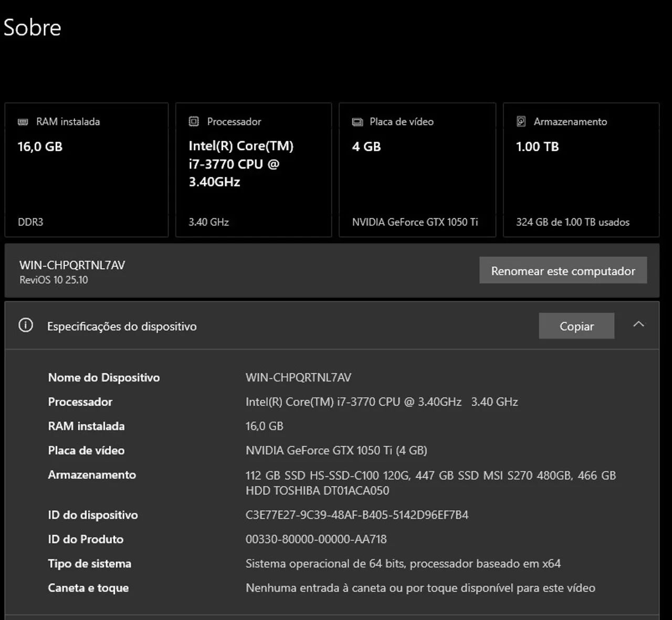Screen dimensions: 672x620
Task: Click Intel(R) Core(TM) i7-3770 heading in Processador card
Action: [241, 164]
